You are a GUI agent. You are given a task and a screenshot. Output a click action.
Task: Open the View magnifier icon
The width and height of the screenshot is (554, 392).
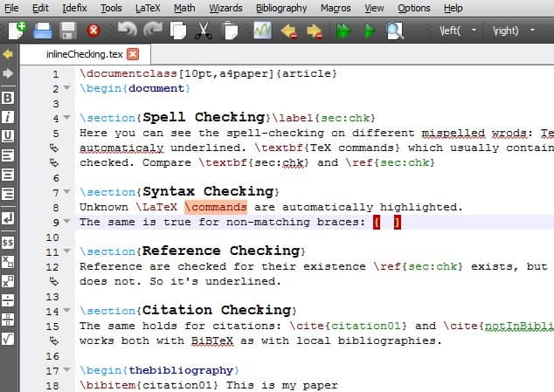(395, 31)
